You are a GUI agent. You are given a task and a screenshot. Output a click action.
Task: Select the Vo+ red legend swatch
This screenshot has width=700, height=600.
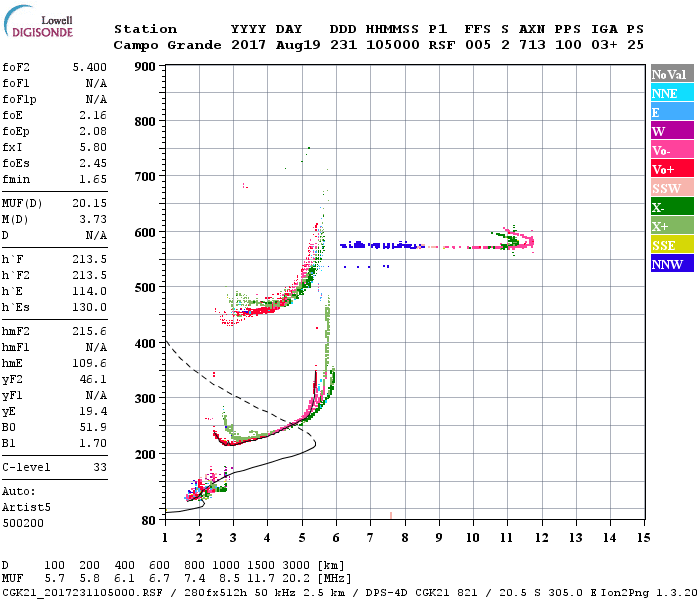pyautogui.click(x=672, y=169)
